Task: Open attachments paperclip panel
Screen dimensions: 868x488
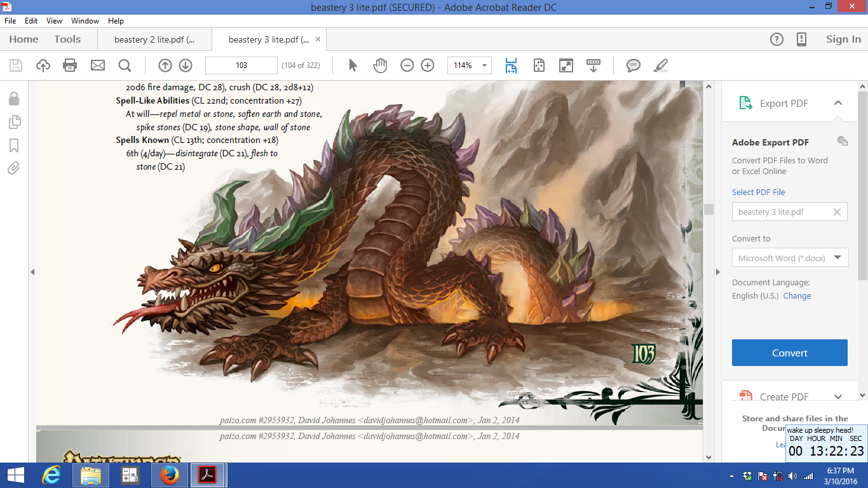Action: click(14, 168)
